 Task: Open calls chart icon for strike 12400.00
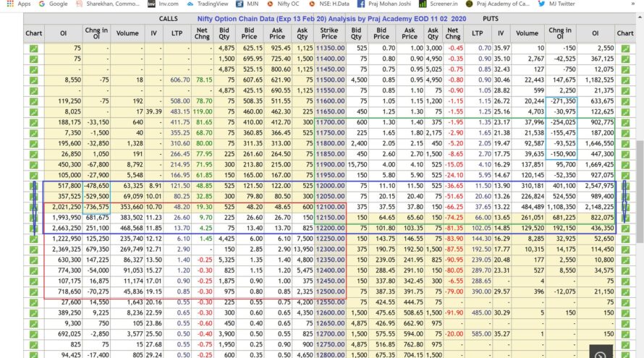[34, 270]
